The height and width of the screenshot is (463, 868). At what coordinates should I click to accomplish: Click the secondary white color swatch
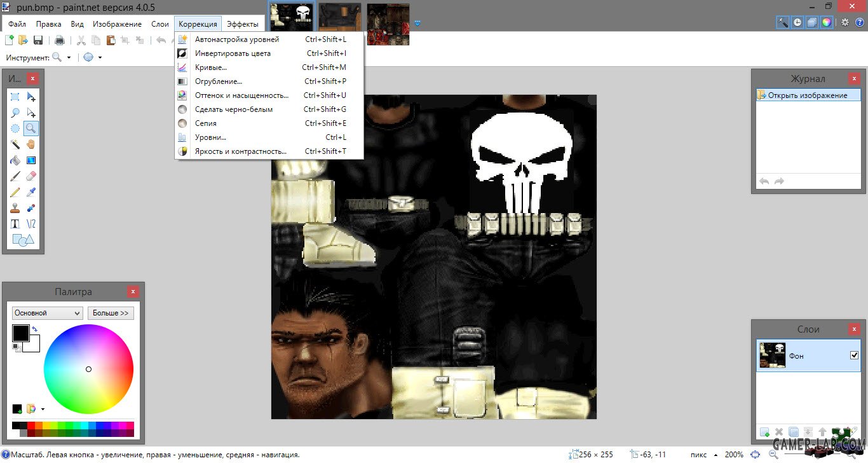[34, 346]
